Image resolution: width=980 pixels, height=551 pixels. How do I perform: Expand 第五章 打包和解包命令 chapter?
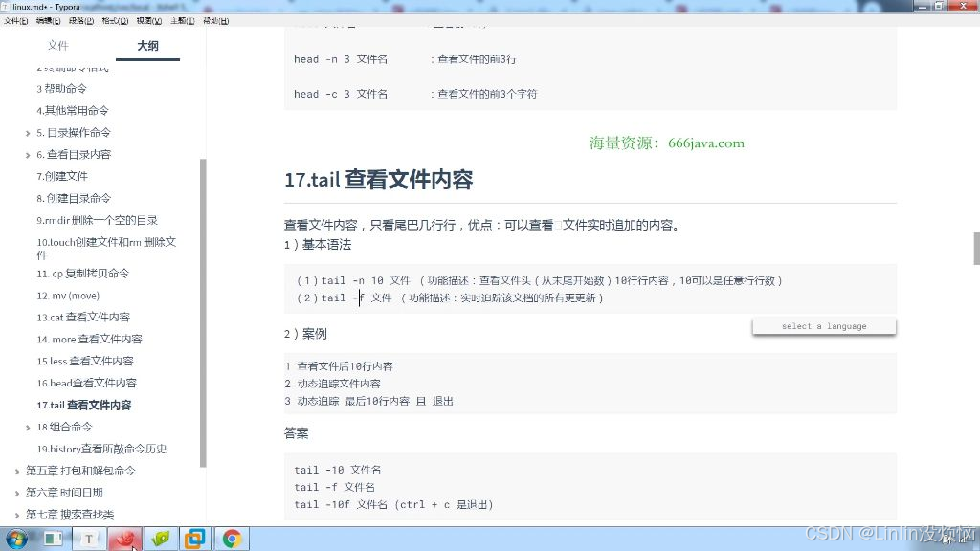pos(17,472)
